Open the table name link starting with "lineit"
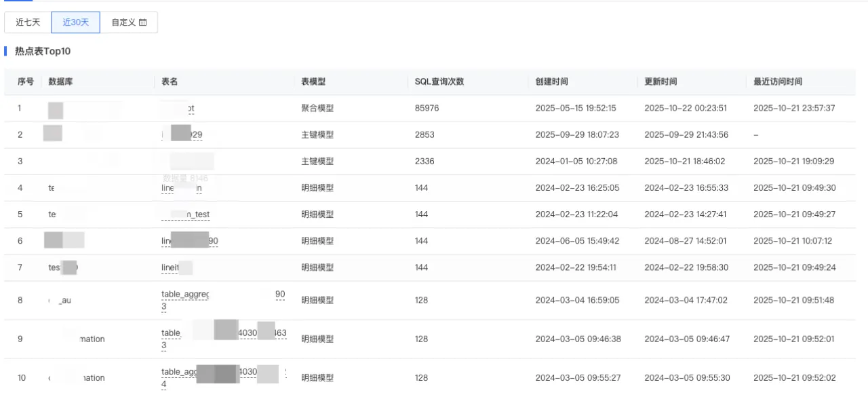The image size is (868, 395). point(170,267)
